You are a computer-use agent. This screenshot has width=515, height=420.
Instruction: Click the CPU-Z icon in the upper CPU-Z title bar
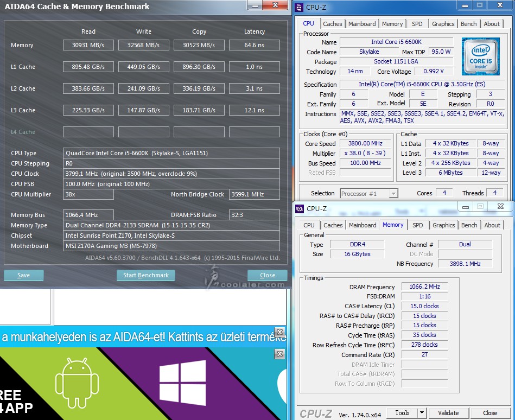tap(299, 7)
